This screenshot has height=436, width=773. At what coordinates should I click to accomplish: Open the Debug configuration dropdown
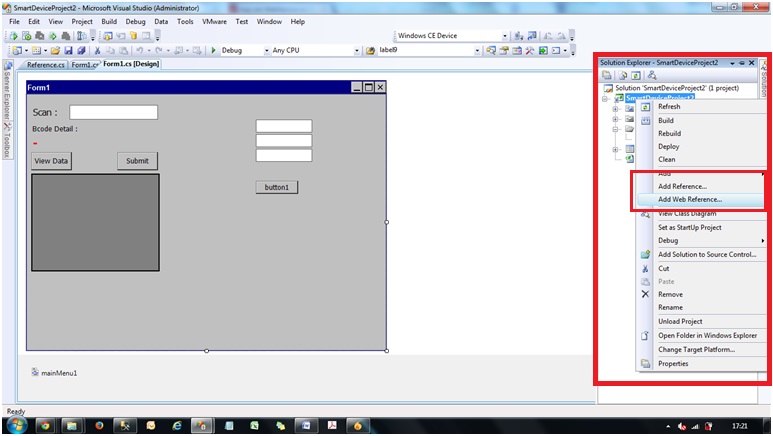(x=267, y=51)
